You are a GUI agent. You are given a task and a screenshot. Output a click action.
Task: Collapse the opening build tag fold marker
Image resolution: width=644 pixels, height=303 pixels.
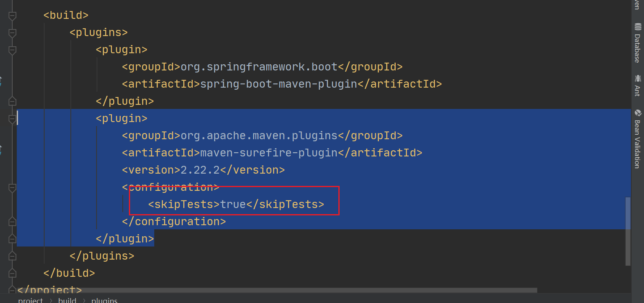pos(12,16)
